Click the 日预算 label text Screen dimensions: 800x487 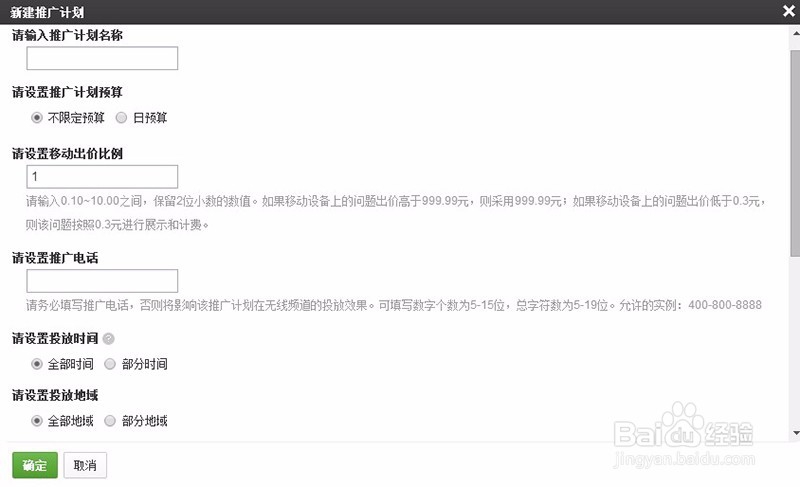click(150, 118)
